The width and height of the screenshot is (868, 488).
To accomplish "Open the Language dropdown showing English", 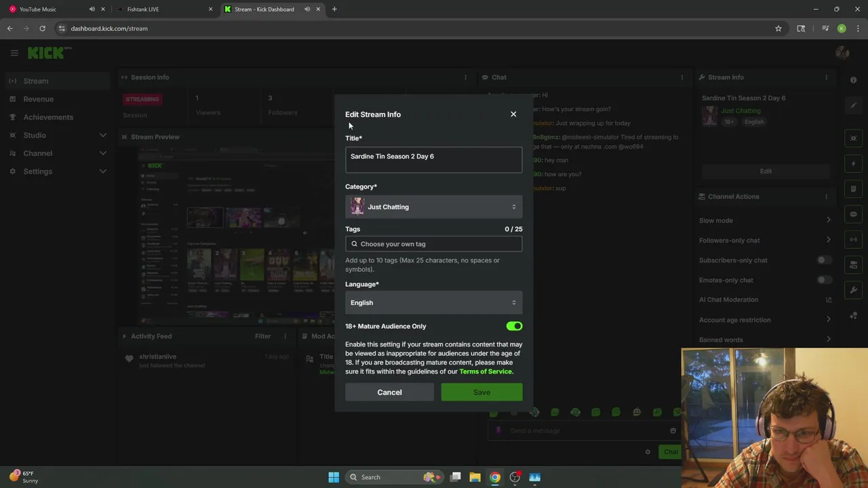I will tap(433, 302).
